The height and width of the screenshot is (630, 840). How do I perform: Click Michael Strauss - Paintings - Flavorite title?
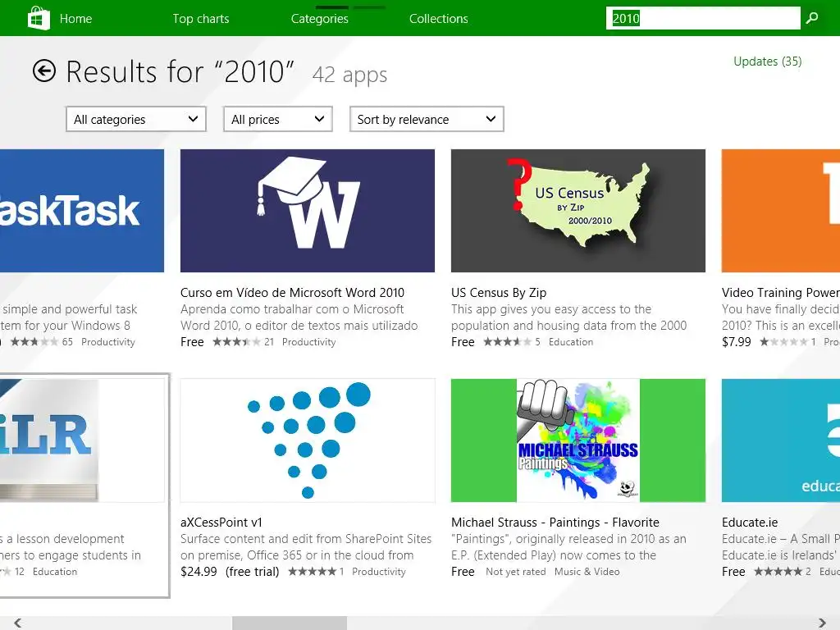tap(555, 523)
